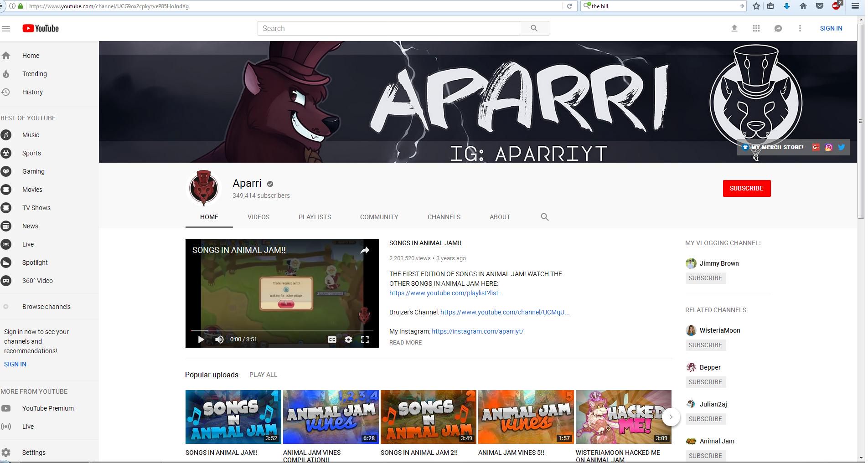
Task: Click the Twitter bird icon on banner
Action: point(842,147)
